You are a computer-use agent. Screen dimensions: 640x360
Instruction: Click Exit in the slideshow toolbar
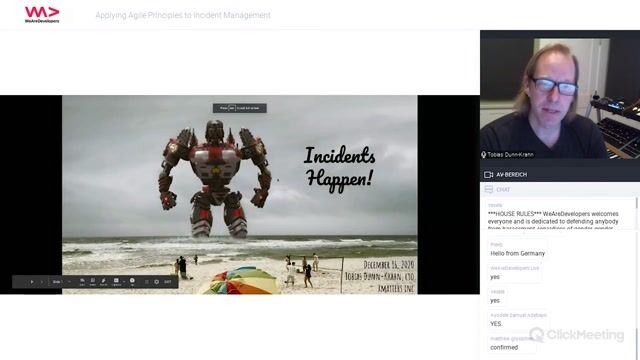tap(168, 282)
